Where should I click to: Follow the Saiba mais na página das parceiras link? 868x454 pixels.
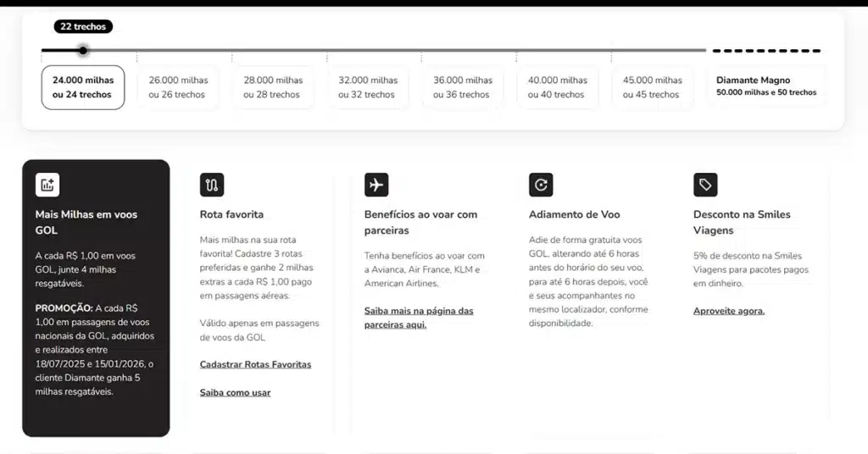click(x=419, y=318)
